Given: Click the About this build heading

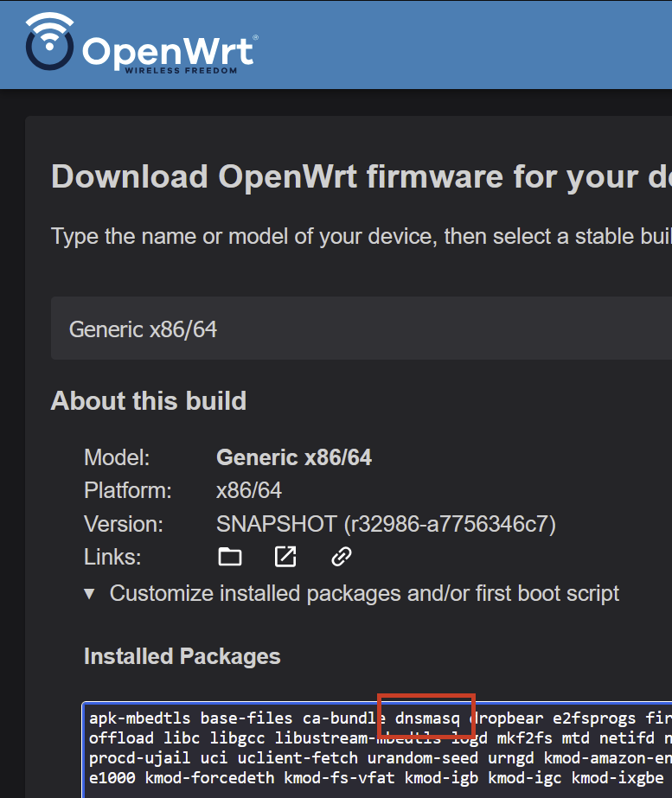Looking at the screenshot, I should [149, 401].
